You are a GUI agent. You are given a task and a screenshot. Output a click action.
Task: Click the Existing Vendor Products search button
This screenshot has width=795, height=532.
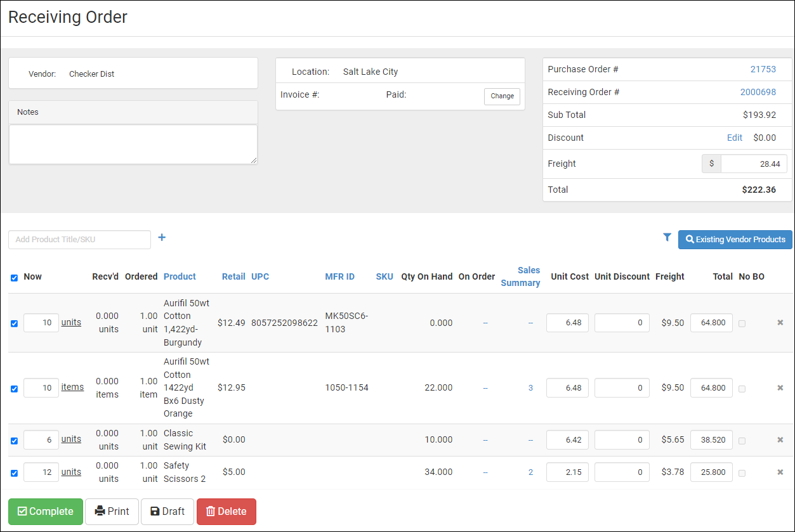click(x=735, y=240)
